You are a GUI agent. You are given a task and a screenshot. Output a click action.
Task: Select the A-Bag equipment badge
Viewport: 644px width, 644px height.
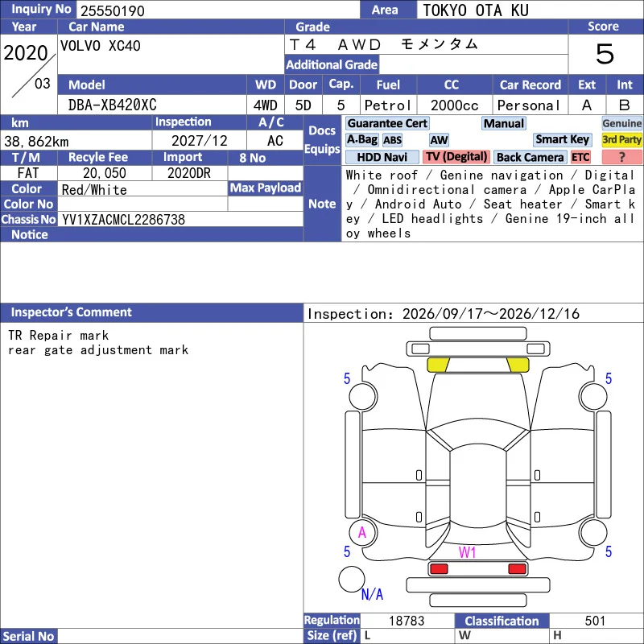361,139
